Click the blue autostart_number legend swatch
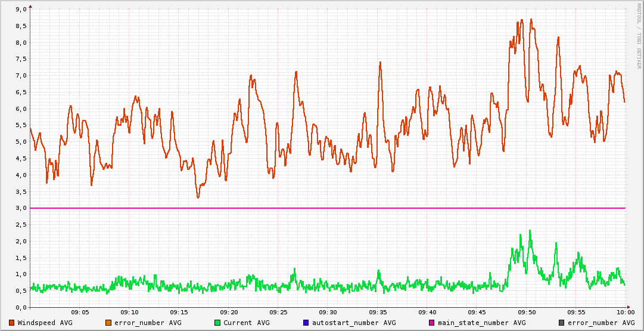 click(x=306, y=323)
